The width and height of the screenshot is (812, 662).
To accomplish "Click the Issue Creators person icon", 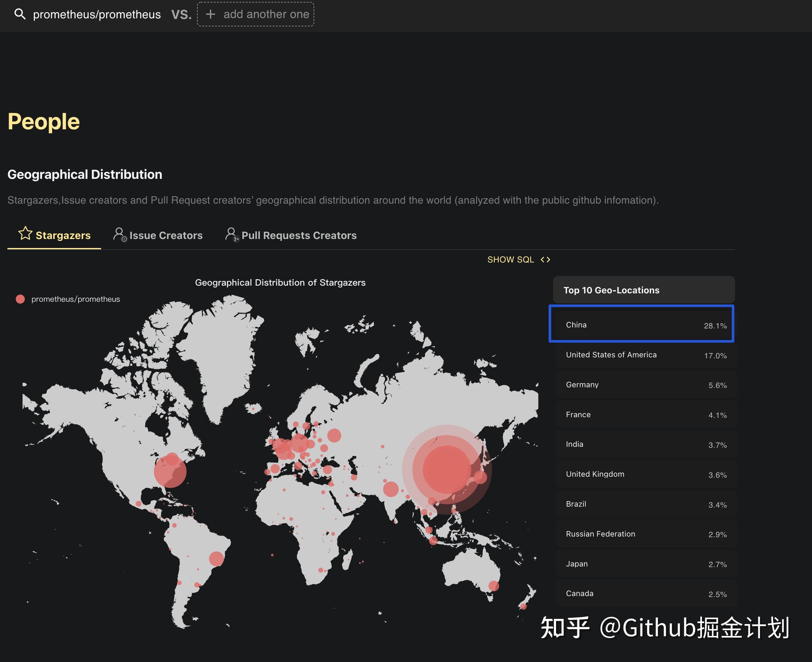I will pyautogui.click(x=119, y=235).
